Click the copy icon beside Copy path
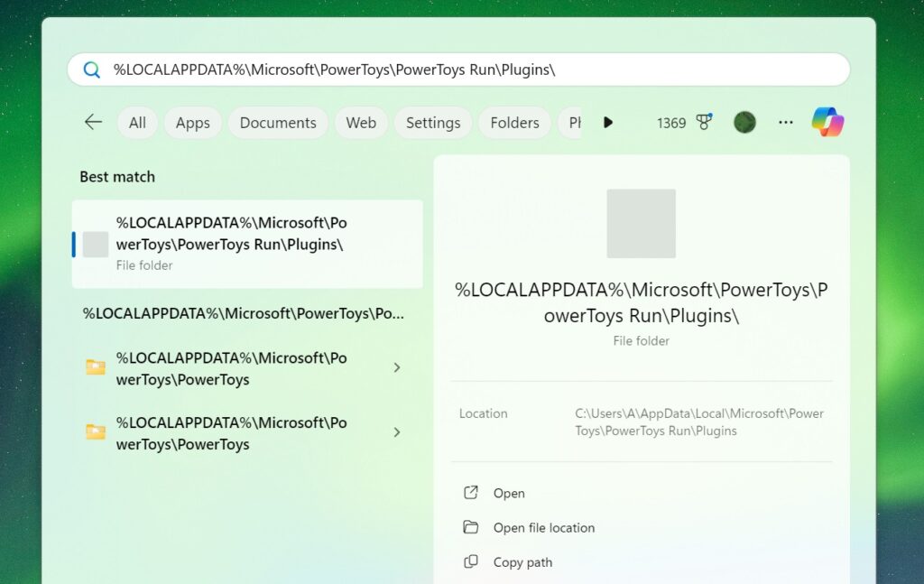 tap(470, 561)
